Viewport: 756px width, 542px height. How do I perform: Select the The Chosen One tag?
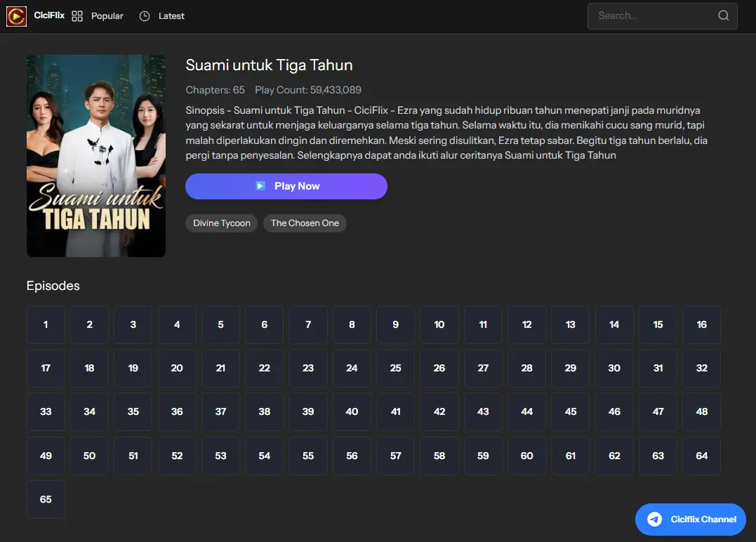[x=305, y=223]
